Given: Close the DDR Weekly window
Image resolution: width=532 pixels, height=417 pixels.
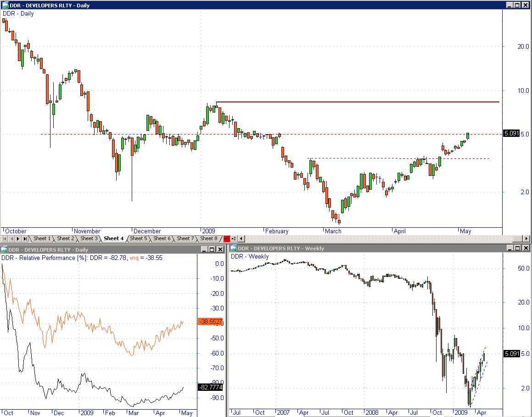Looking at the screenshot, I should pos(526,248).
